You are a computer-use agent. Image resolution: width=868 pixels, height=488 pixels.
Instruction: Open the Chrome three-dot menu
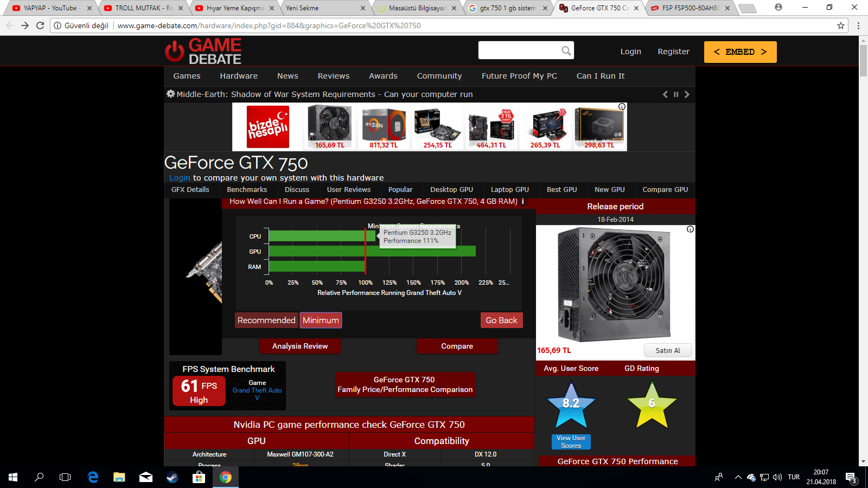(858, 25)
